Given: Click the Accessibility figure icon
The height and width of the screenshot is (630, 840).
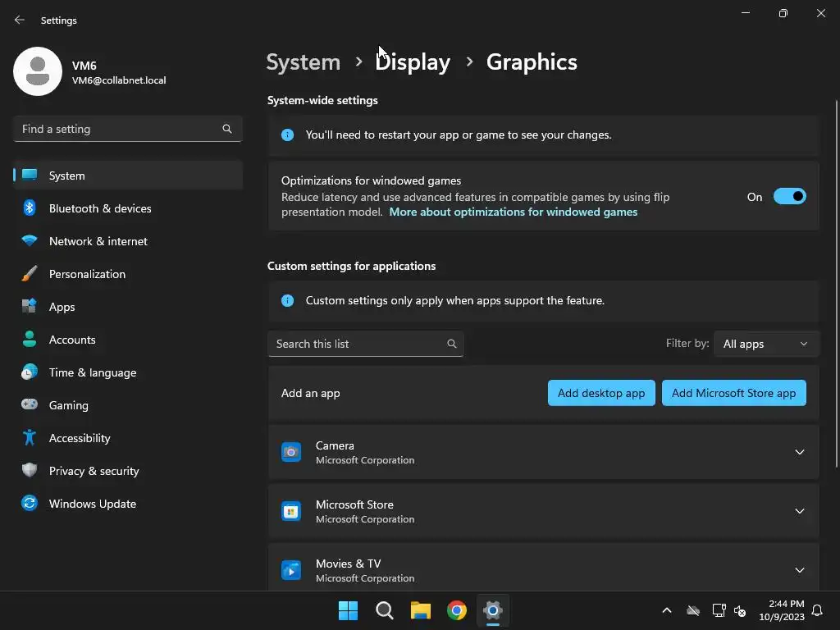Looking at the screenshot, I should [30, 438].
